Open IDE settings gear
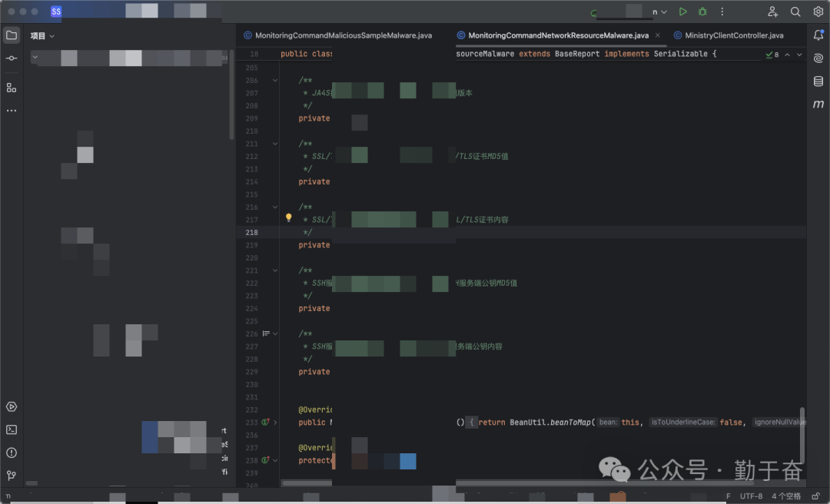The image size is (830, 504). coord(818,12)
